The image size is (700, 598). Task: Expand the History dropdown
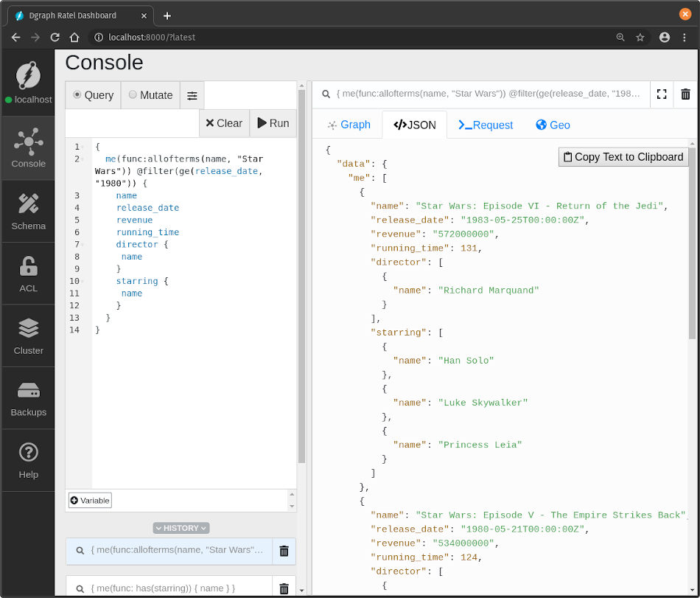click(181, 527)
